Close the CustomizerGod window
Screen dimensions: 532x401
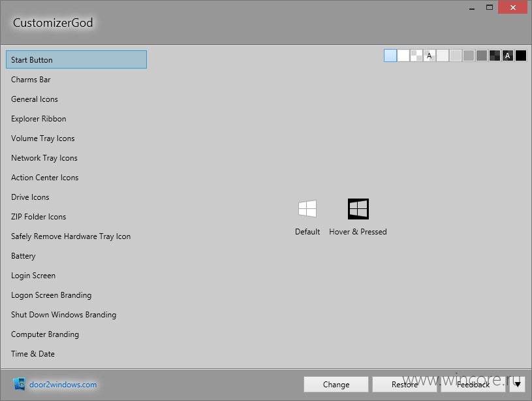pos(512,7)
